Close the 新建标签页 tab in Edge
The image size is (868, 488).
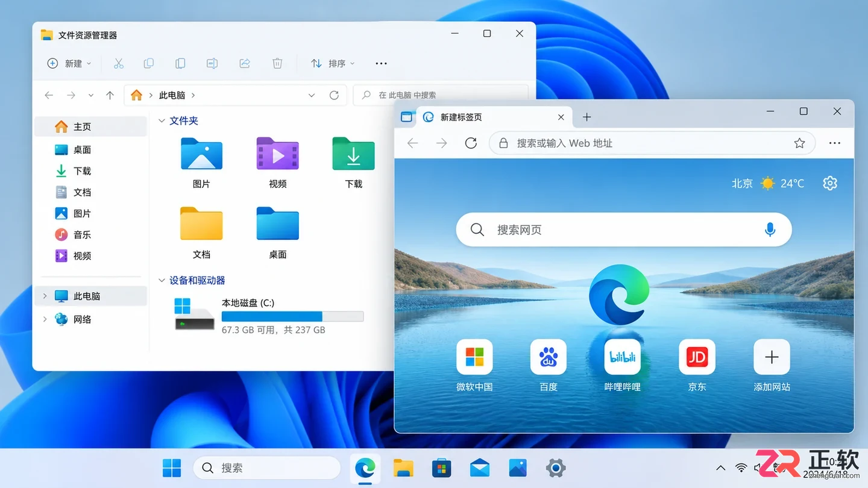561,117
